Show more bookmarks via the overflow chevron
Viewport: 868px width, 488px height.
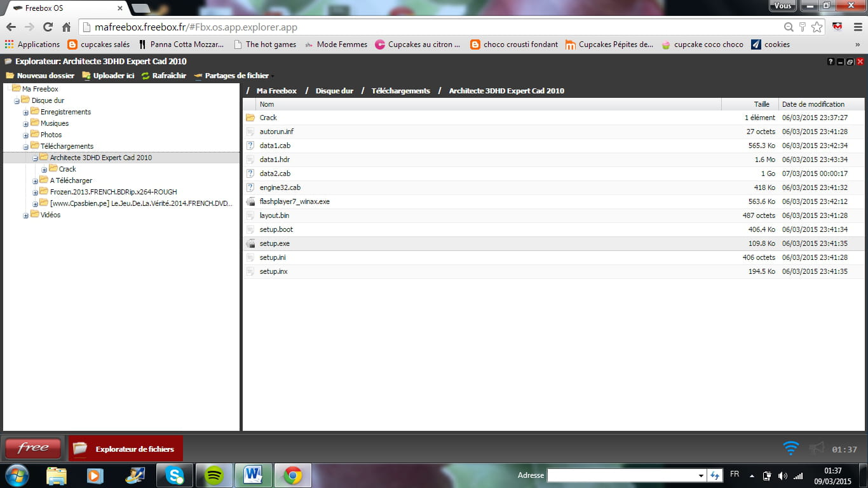pyautogui.click(x=857, y=44)
